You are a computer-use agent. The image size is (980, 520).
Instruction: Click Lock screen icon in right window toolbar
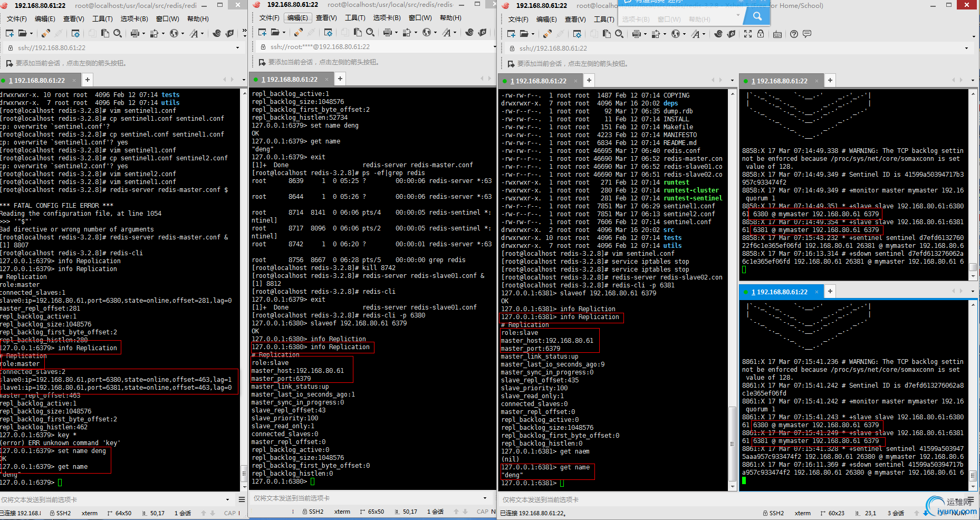pyautogui.click(x=760, y=34)
